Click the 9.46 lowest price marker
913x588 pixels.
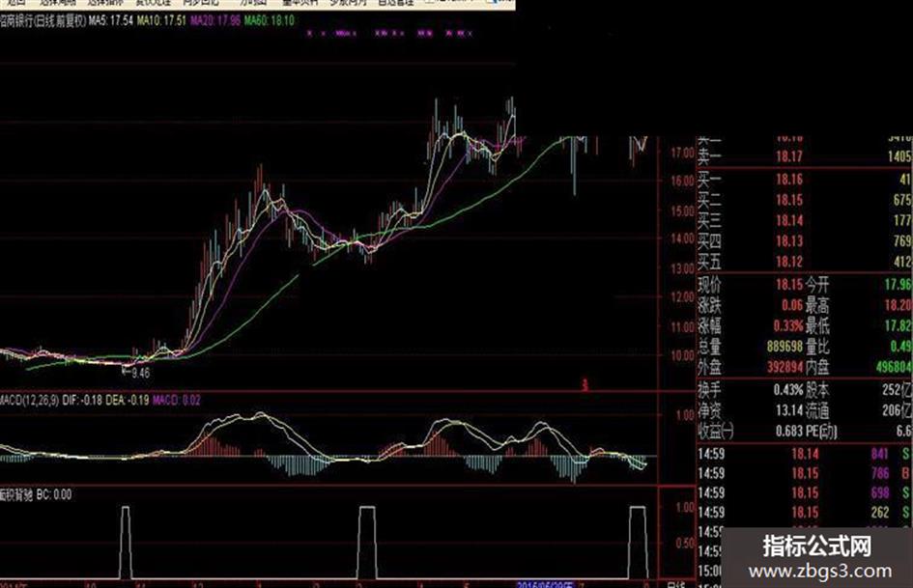click(x=140, y=373)
